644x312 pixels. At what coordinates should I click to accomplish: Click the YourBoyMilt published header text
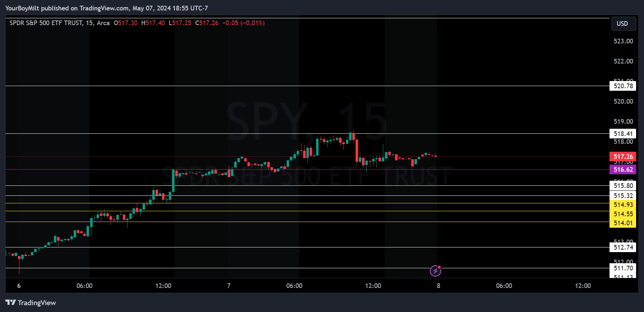[107, 8]
